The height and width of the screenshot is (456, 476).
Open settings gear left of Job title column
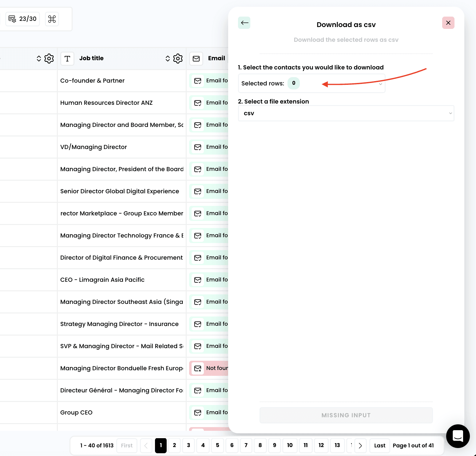(49, 58)
